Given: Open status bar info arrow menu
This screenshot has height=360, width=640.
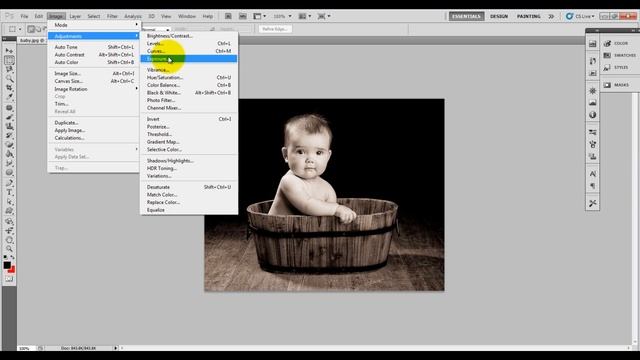Looking at the screenshot, I should click(116, 348).
